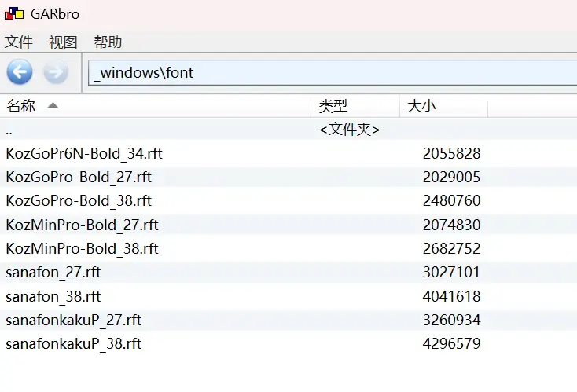Open the 帮助 menu

pos(108,42)
